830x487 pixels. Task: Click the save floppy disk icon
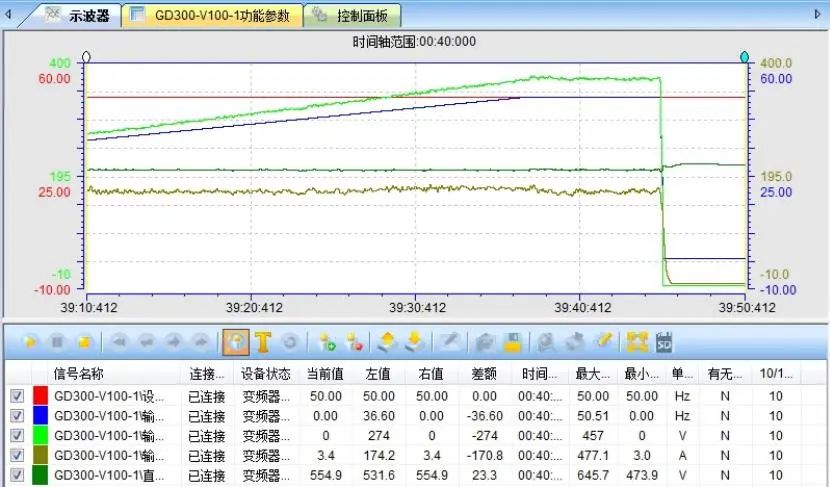pyautogui.click(x=512, y=343)
